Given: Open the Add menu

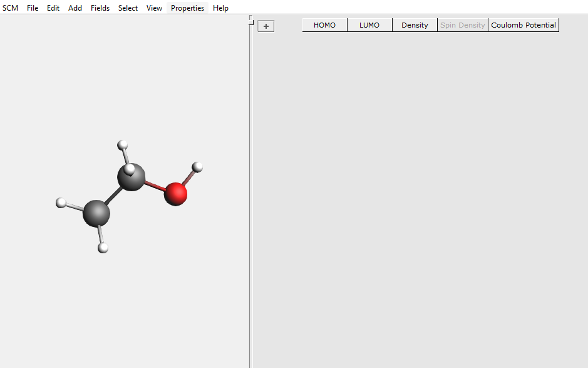Looking at the screenshot, I should pyautogui.click(x=75, y=8).
